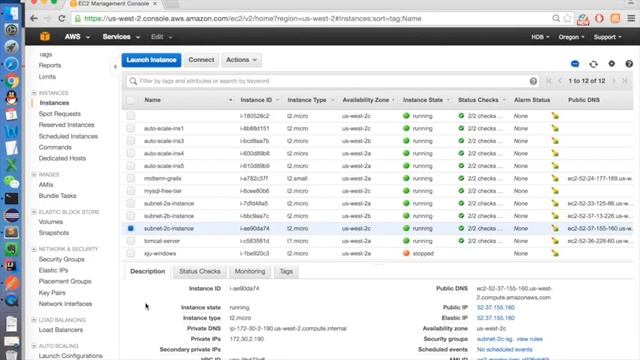Screen dimensions: 640x360
Task: Click the Opera extension icon
Action: point(599,18)
